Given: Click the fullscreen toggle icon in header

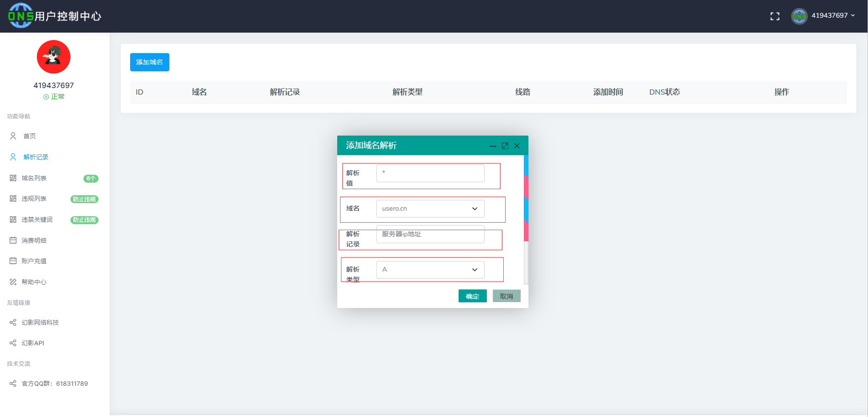Looking at the screenshot, I should (775, 16).
